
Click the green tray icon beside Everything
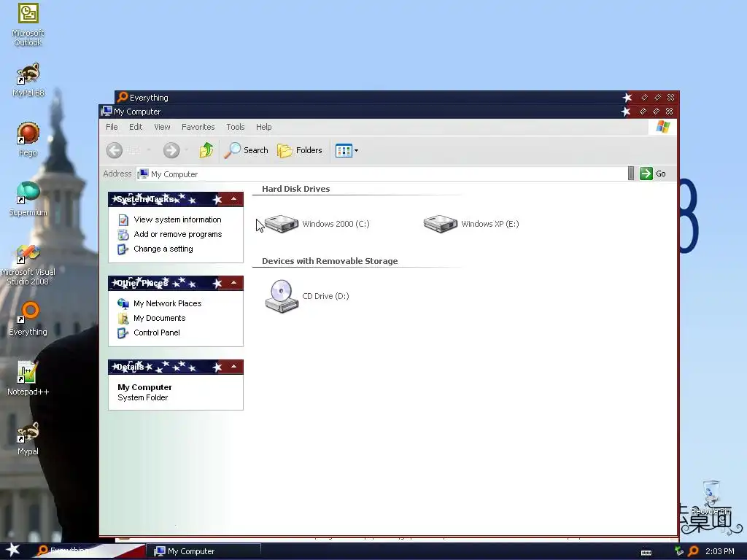pos(679,551)
